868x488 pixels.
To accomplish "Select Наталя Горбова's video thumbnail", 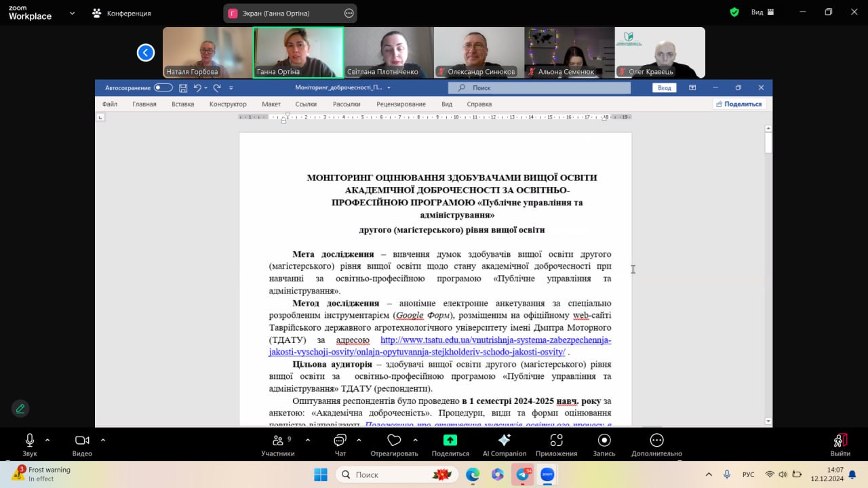I will pos(208,52).
